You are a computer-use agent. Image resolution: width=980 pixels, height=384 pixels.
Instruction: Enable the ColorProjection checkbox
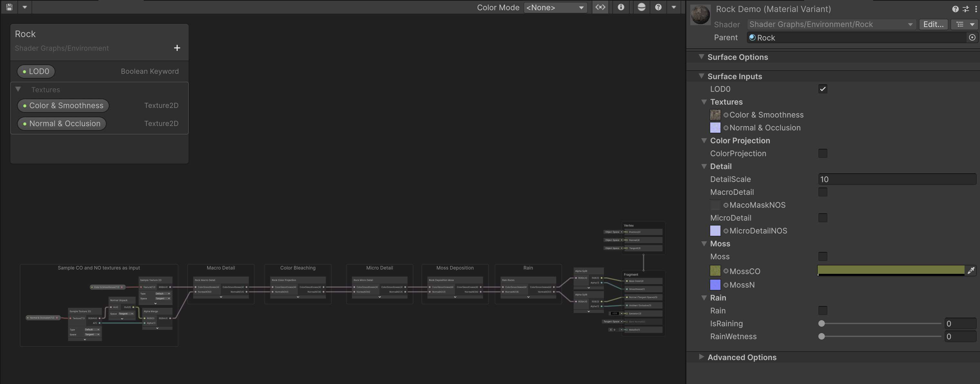(823, 153)
